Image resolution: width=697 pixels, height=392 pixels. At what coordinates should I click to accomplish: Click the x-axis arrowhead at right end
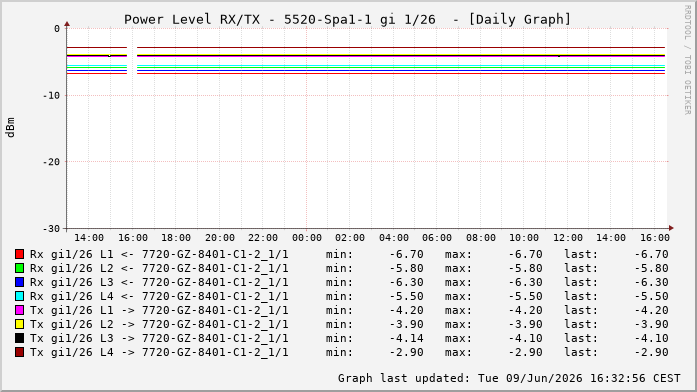[671, 228]
